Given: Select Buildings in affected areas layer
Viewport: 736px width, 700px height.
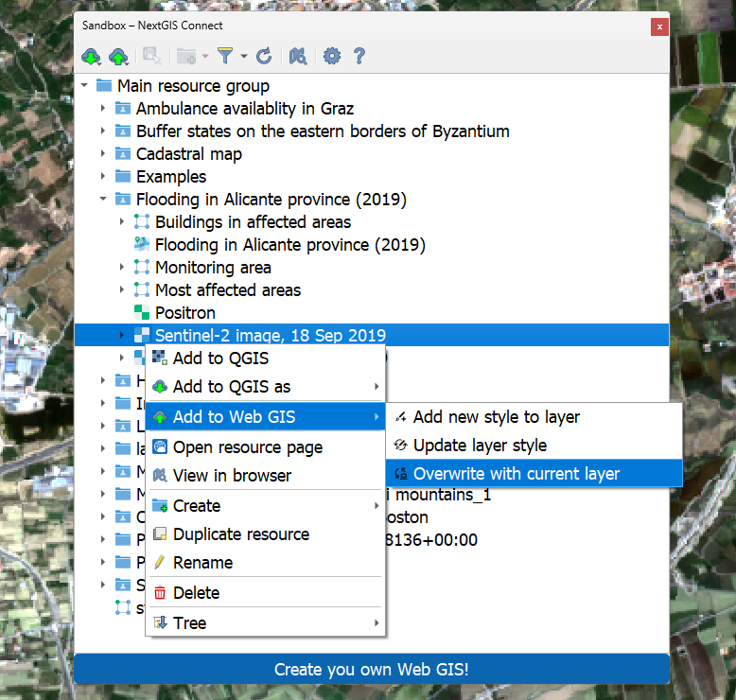Looking at the screenshot, I should point(253,222).
